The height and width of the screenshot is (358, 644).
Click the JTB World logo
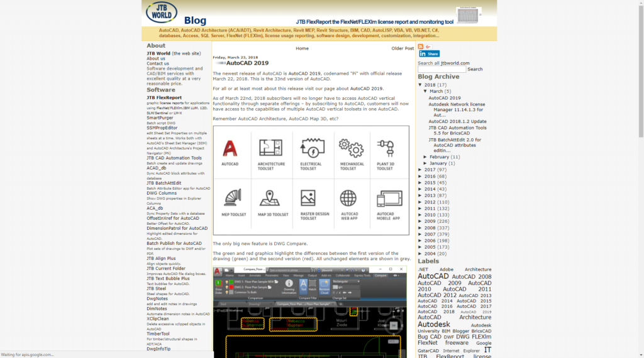click(162, 13)
